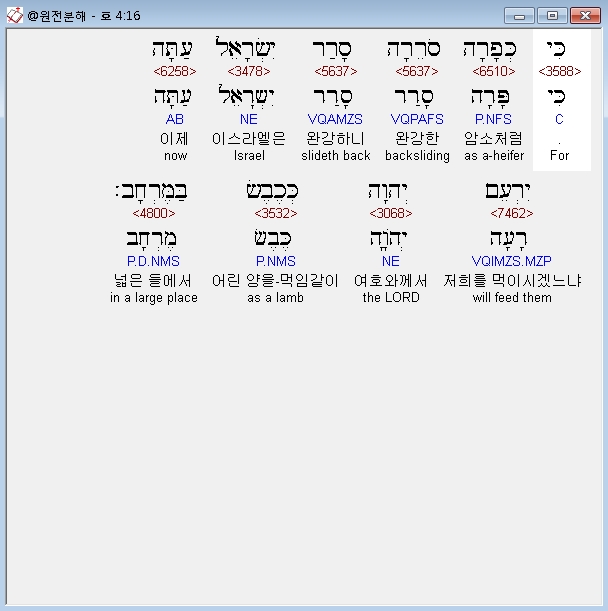Screen dimensions: 608x611
Task: Select the parsing code P.NFS
Action: (493, 119)
